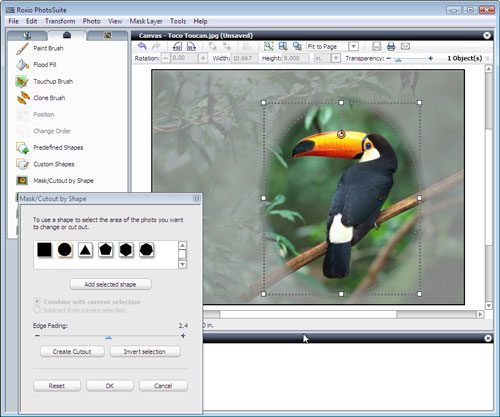The height and width of the screenshot is (417, 500).
Task: Expand the units dropdown beside Height
Action: tap(335, 58)
